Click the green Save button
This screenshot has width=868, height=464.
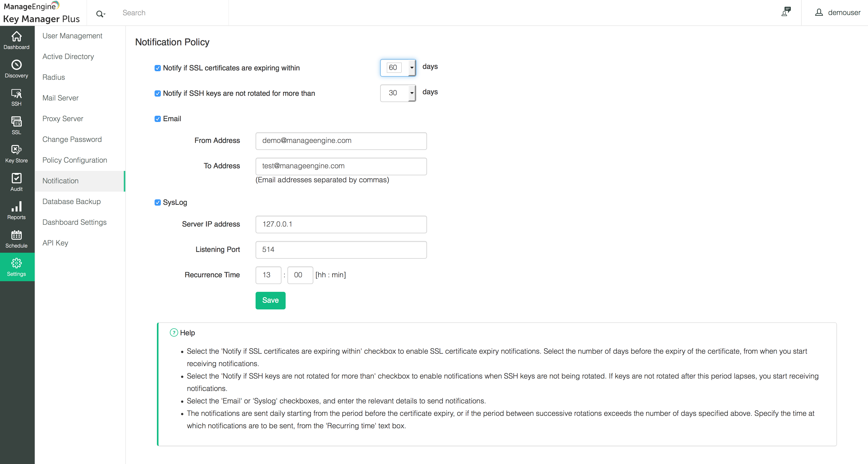point(270,300)
